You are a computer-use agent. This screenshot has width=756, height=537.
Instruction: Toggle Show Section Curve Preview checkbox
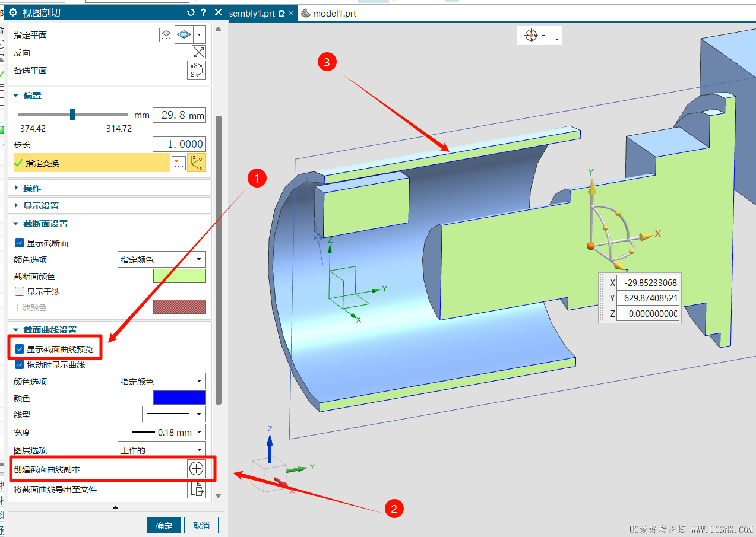[20, 349]
